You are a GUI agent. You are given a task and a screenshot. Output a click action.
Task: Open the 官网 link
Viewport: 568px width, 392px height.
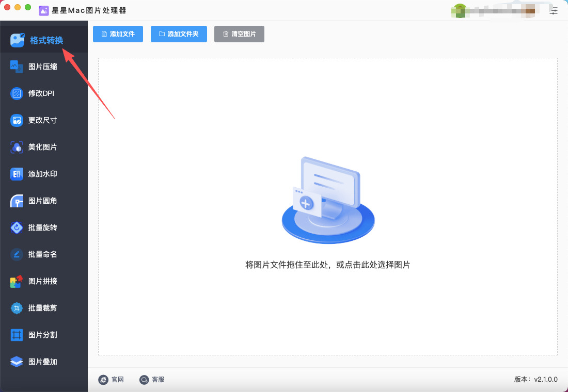(x=118, y=380)
